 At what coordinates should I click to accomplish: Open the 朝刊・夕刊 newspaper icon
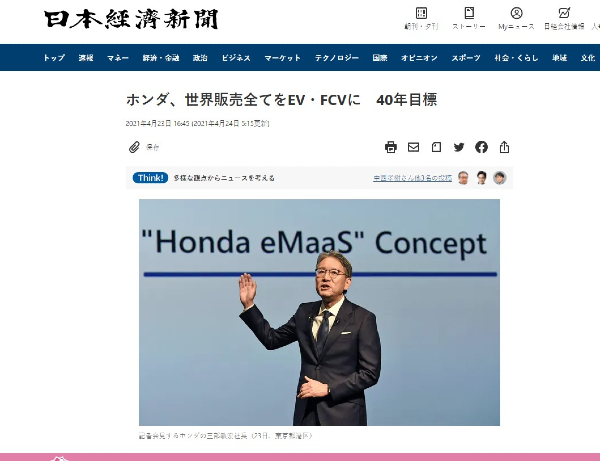[421, 18]
